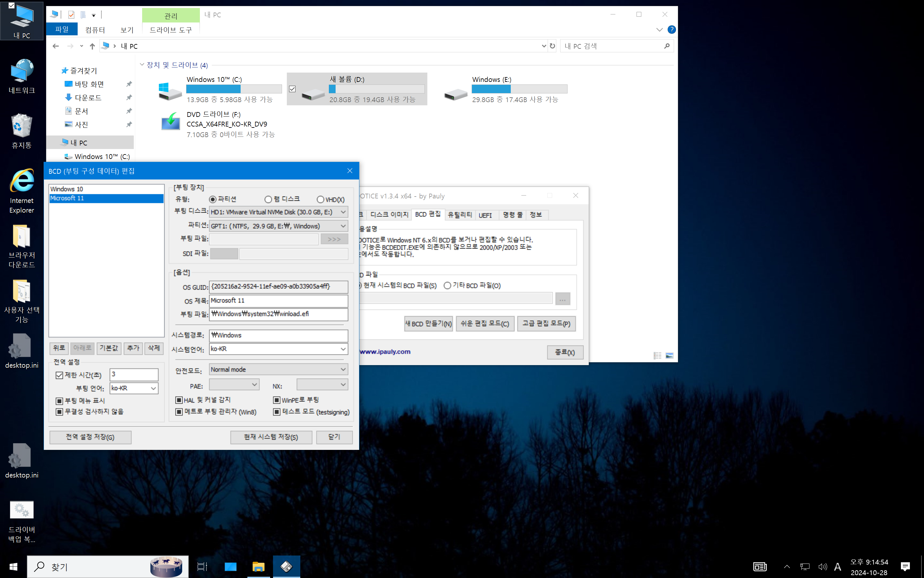Click the BOOTICE taskbar icon

coord(287,566)
